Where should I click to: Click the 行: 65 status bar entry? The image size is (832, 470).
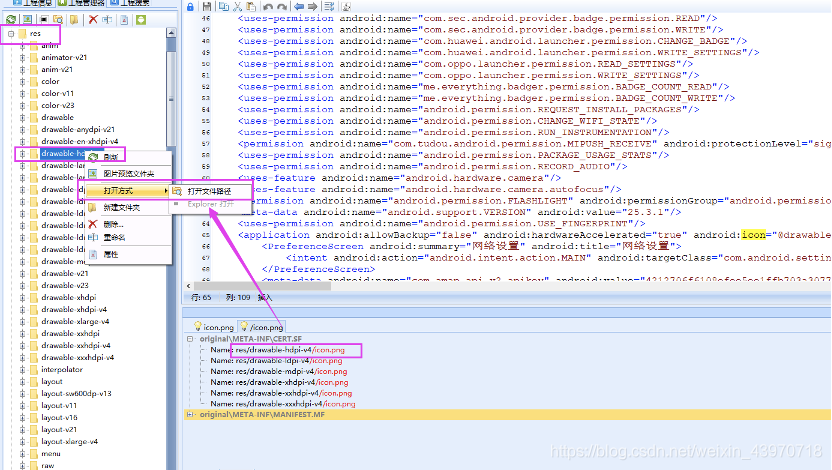[x=201, y=298]
